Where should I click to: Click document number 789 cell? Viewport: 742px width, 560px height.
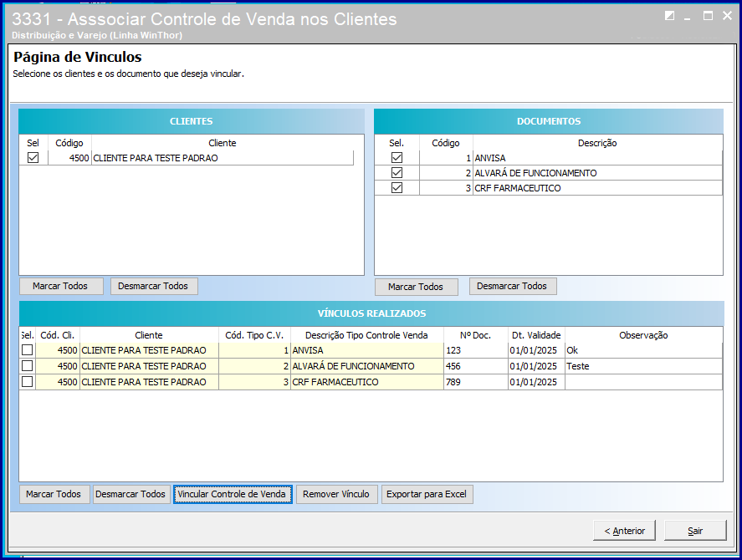point(476,382)
